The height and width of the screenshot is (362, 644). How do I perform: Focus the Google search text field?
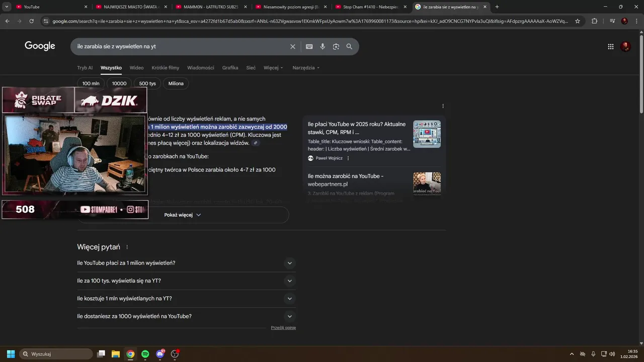[181, 46]
